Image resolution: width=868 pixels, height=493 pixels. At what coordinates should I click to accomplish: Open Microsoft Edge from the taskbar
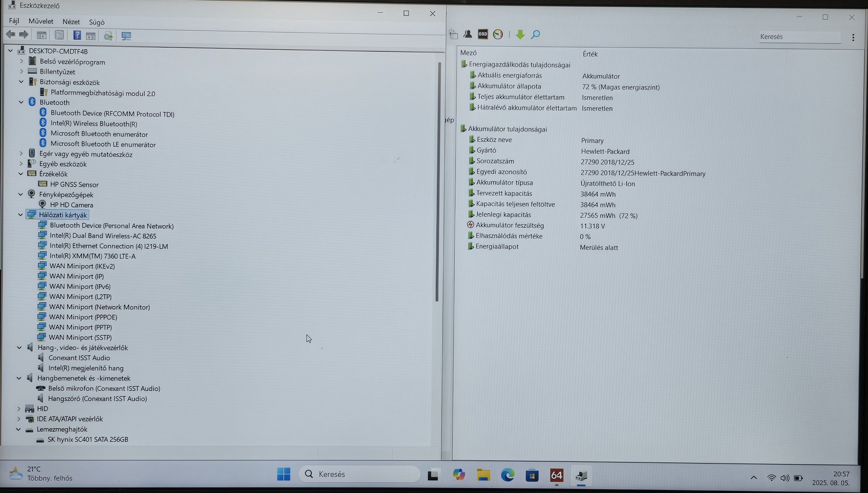click(508, 475)
